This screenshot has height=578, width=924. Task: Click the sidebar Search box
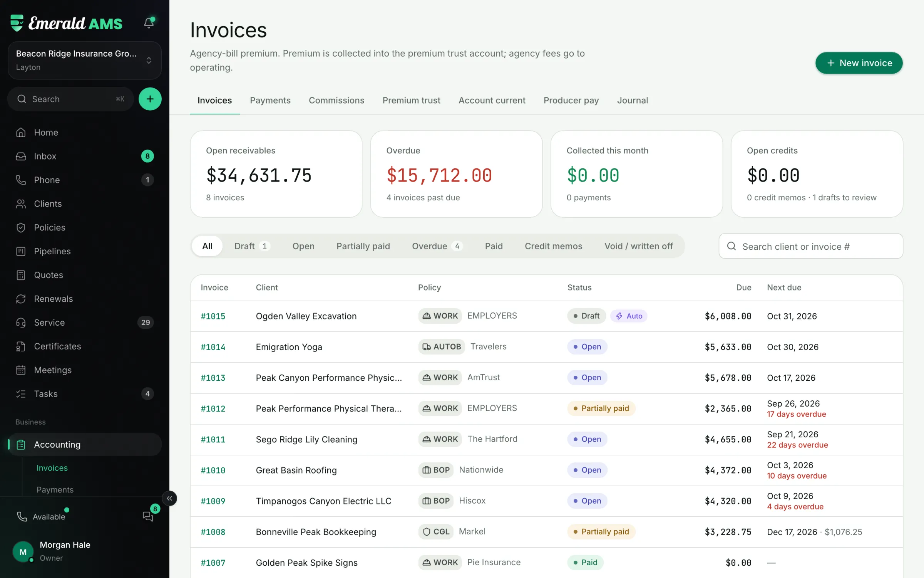[x=70, y=99]
